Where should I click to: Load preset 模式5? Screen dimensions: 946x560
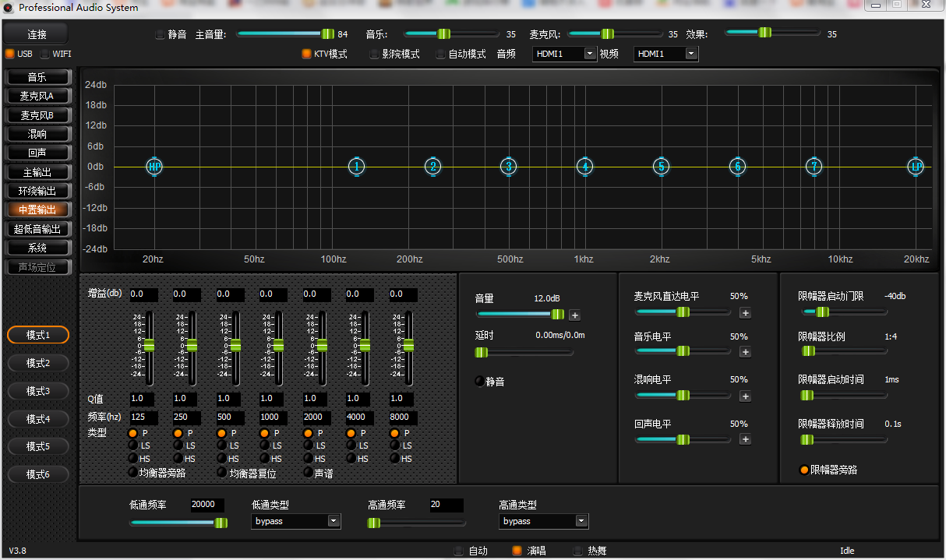coord(38,446)
